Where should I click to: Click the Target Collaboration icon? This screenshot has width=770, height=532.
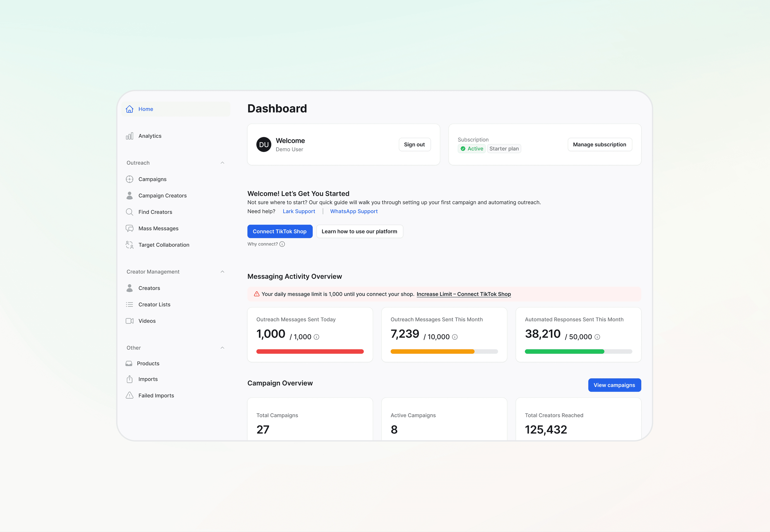129,245
